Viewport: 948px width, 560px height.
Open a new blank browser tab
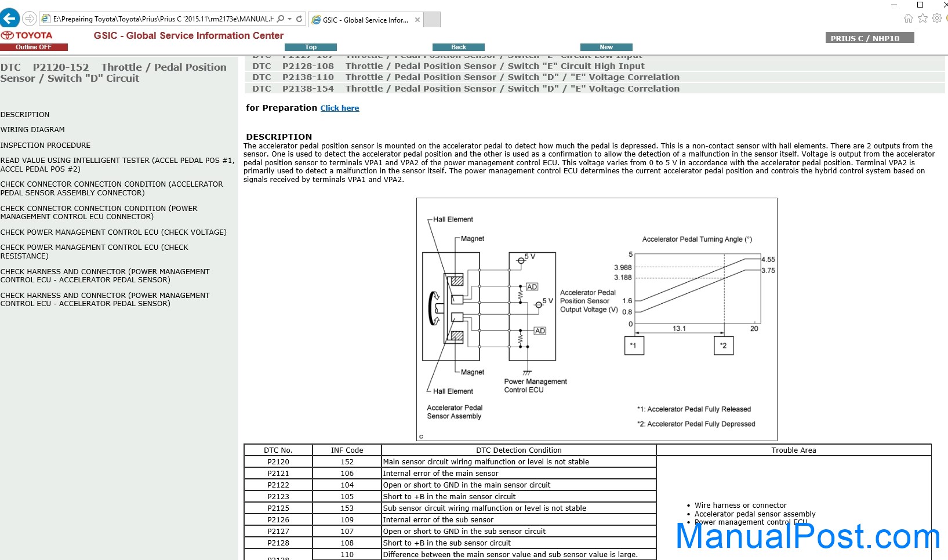click(x=432, y=20)
